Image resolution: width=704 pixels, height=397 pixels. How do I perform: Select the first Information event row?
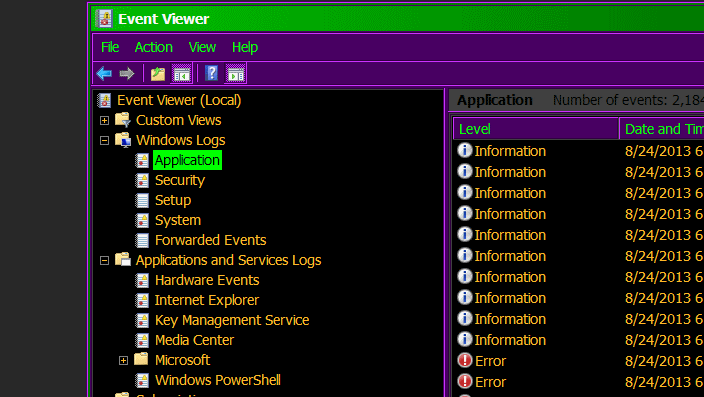[579, 150]
